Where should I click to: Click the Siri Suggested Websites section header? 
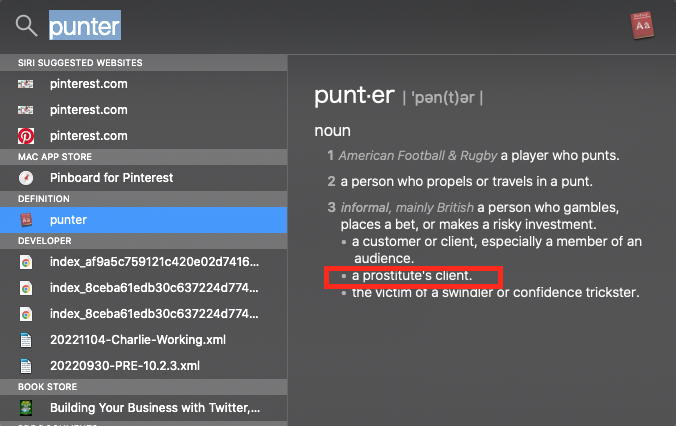(80, 63)
